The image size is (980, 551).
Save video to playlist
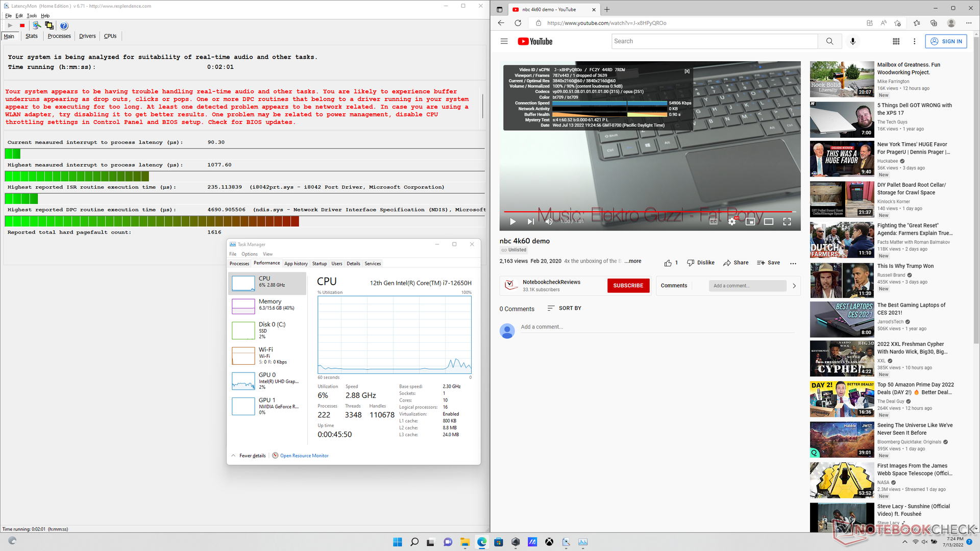768,263
